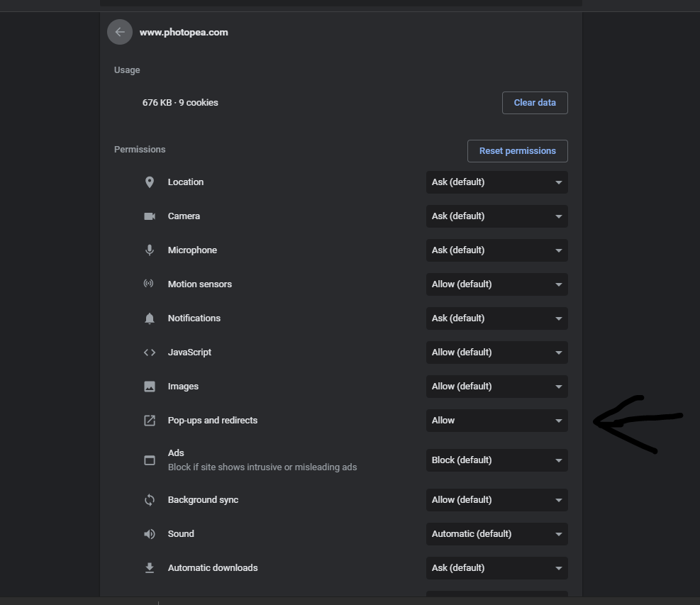Open the Sound Automatic (default) dropdown
700x605 pixels.
497,534
